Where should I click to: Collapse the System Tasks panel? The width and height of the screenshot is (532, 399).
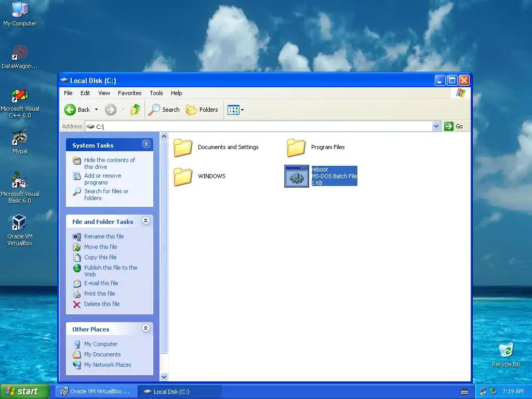(x=146, y=144)
